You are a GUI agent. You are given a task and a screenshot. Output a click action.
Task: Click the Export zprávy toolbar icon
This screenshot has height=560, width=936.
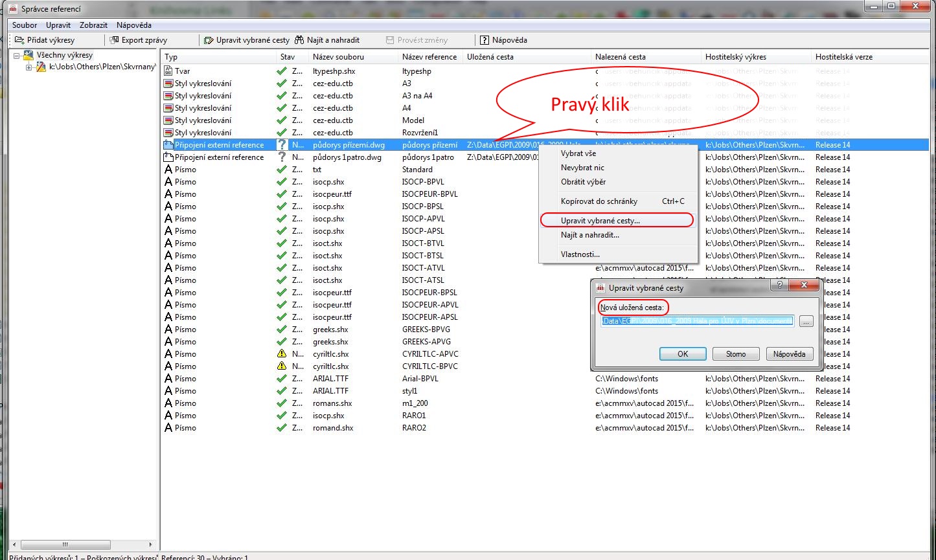[115, 40]
